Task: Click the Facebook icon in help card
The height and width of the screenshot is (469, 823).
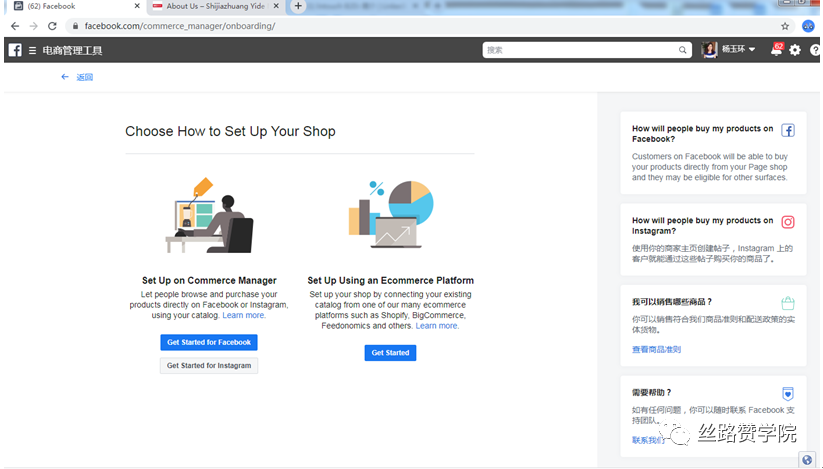Action: tap(787, 130)
